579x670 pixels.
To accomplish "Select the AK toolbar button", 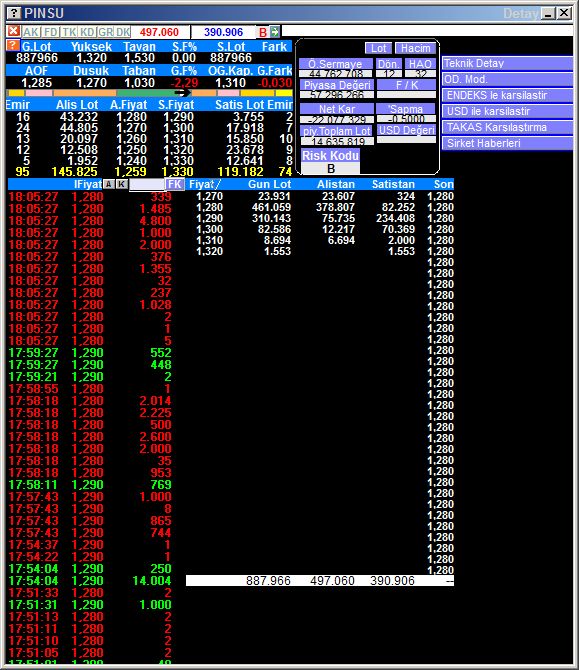I will [x=31, y=32].
